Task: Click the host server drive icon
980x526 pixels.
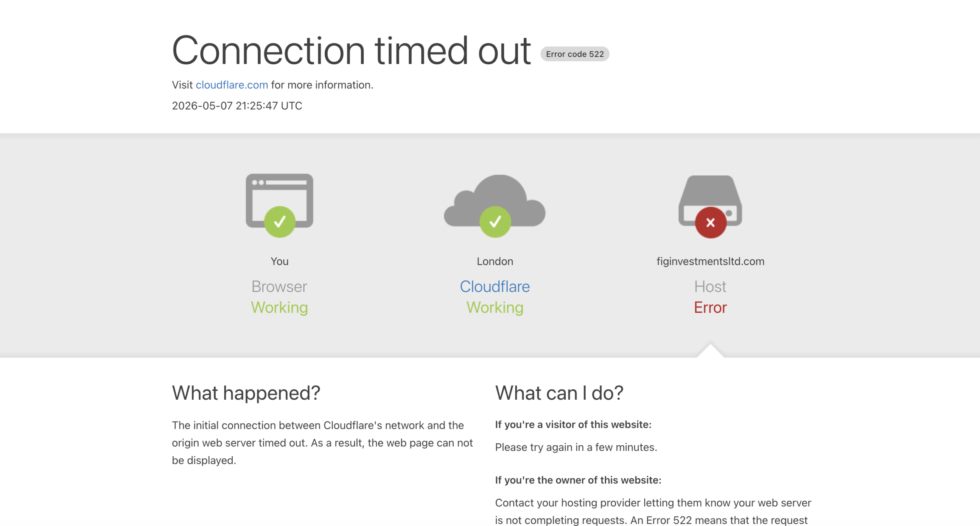Action: 710,200
